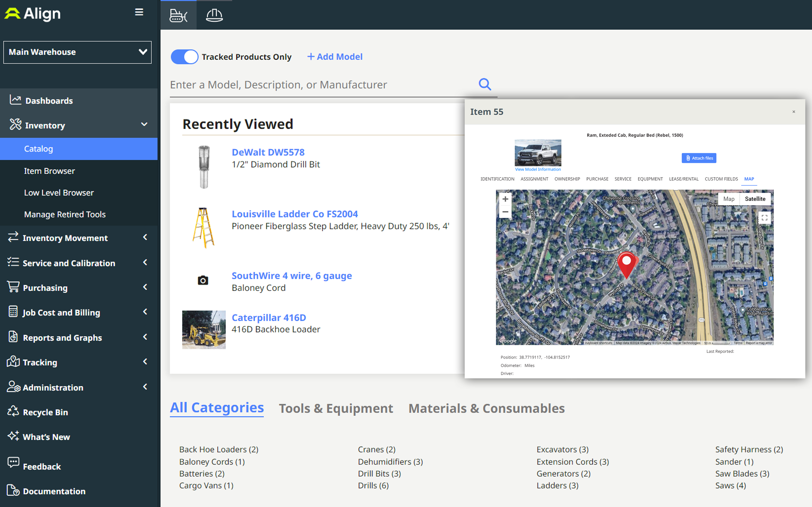The image size is (812, 507).
Task: Click the model search input field
Action: click(322, 85)
